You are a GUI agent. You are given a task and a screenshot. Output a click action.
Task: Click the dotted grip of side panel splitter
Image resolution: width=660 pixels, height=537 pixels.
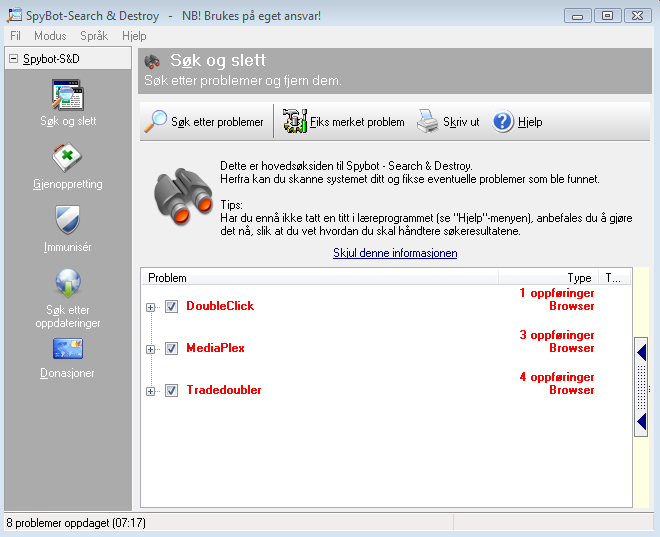point(641,387)
